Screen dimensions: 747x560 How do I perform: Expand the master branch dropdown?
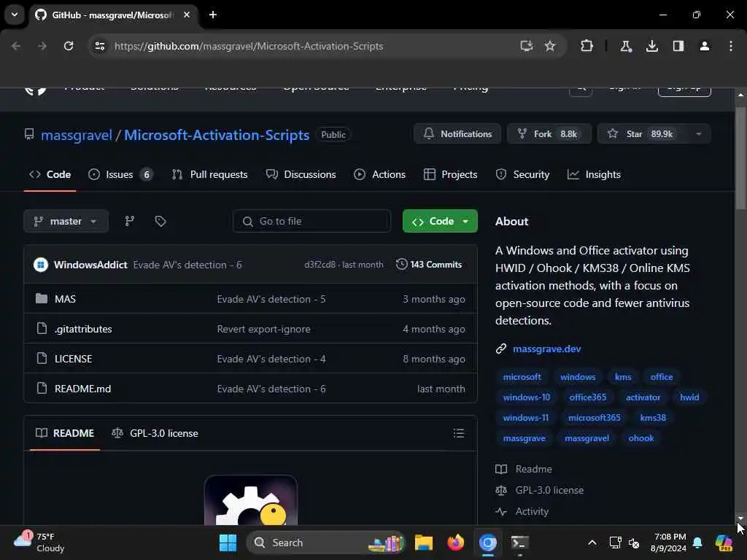66,221
